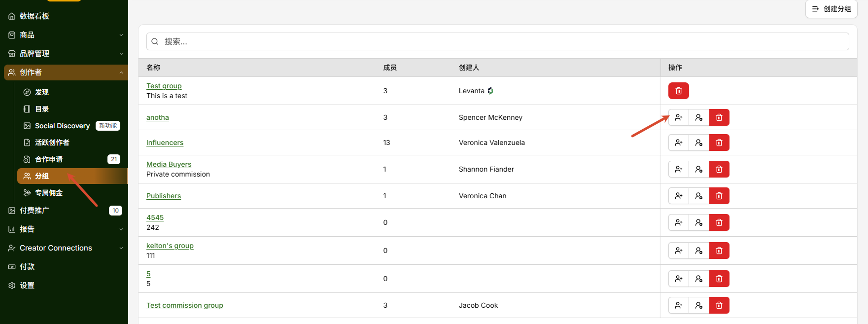The image size is (868, 324).
Task: Click the 创建分组 button
Action: 831,9
